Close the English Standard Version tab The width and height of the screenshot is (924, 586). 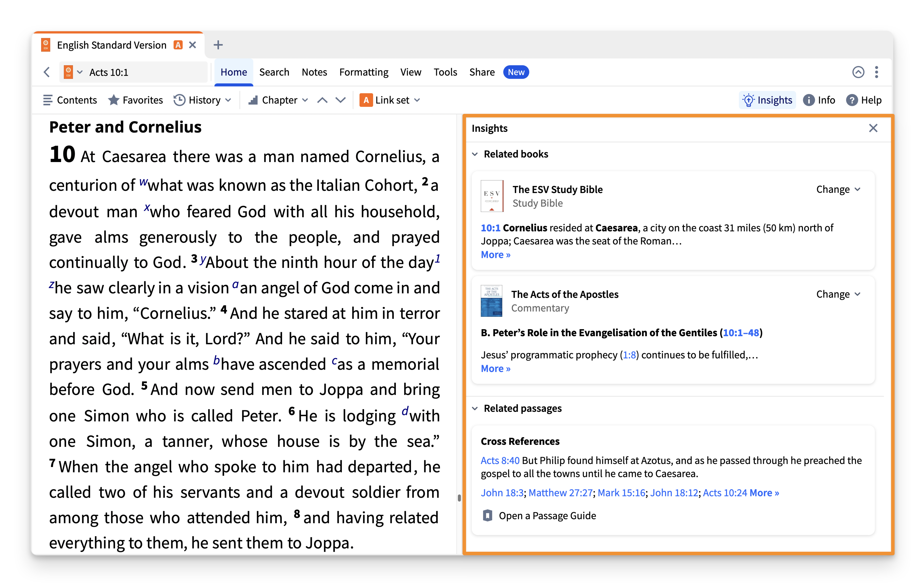[193, 45]
